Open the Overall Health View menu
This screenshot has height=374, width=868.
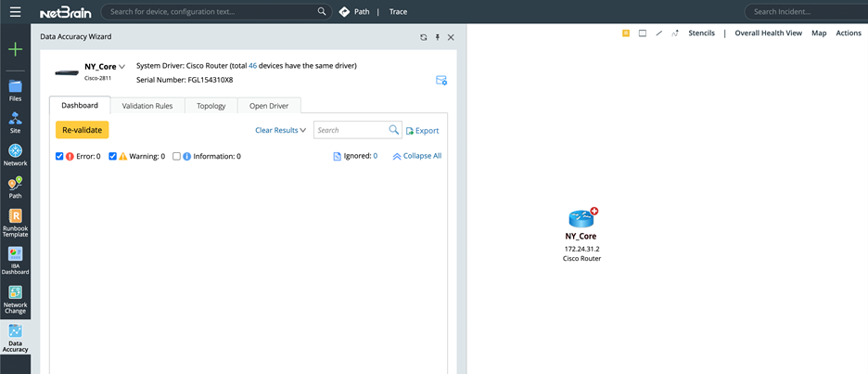pos(769,33)
